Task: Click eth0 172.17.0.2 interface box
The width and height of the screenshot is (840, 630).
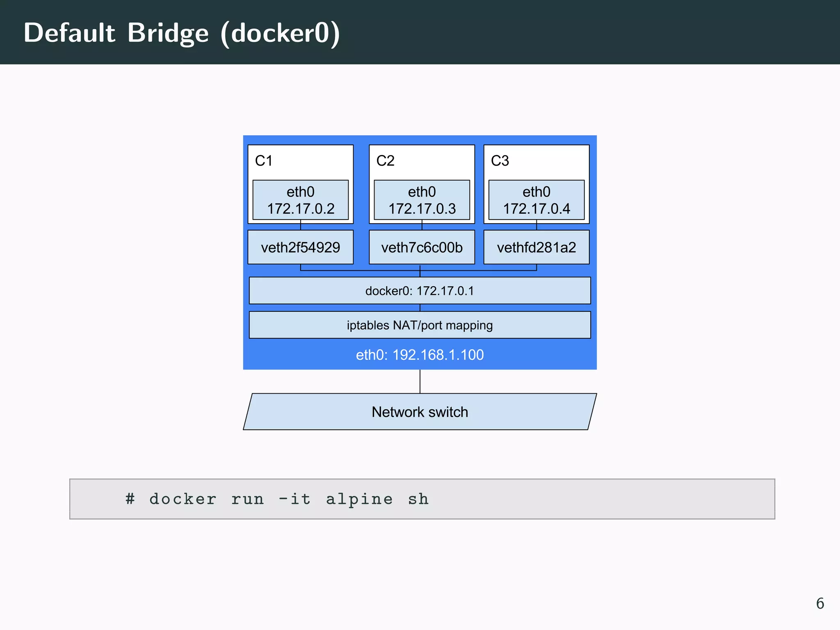Action: click(301, 200)
